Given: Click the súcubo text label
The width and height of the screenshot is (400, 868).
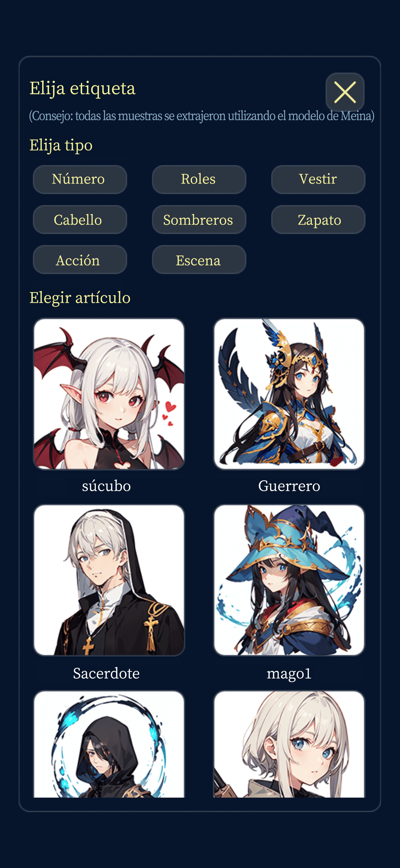Looking at the screenshot, I should [x=106, y=486].
